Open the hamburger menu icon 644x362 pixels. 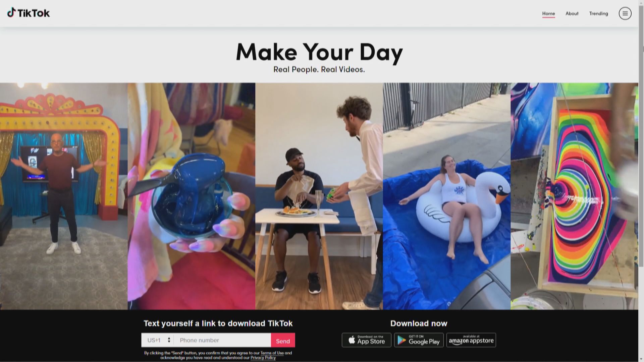pyautogui.click(x=625, y=13)
